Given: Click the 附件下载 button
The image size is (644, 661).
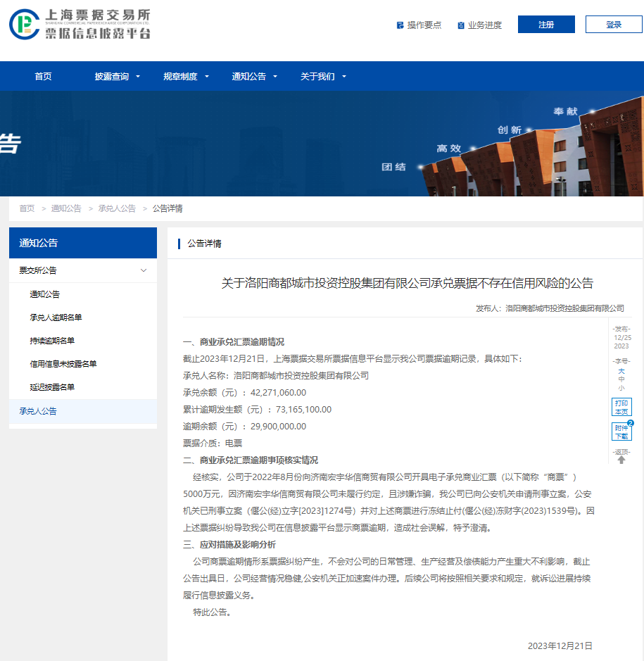Looking at the screenshot, I should click(621, 432).
